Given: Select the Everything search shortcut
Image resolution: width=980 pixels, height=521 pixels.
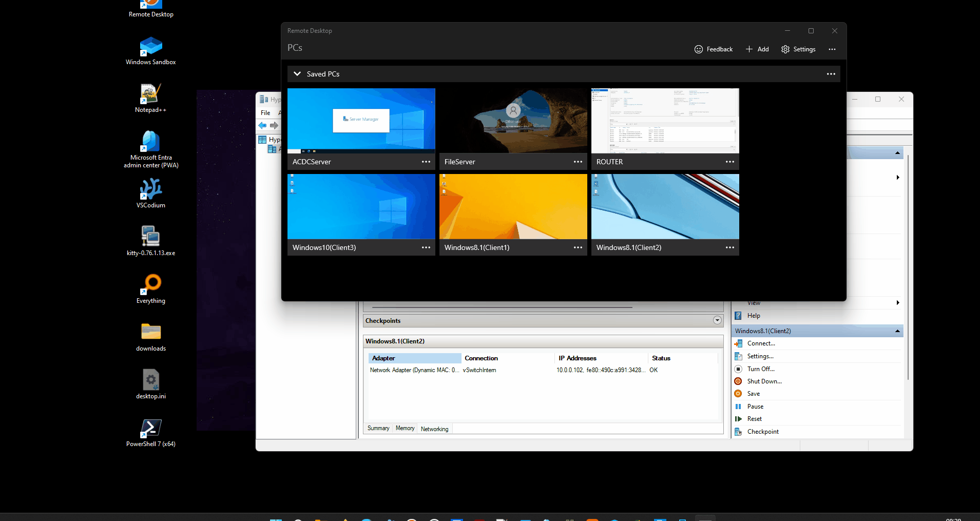Looking at the screenshot, I should pos(151,289).
